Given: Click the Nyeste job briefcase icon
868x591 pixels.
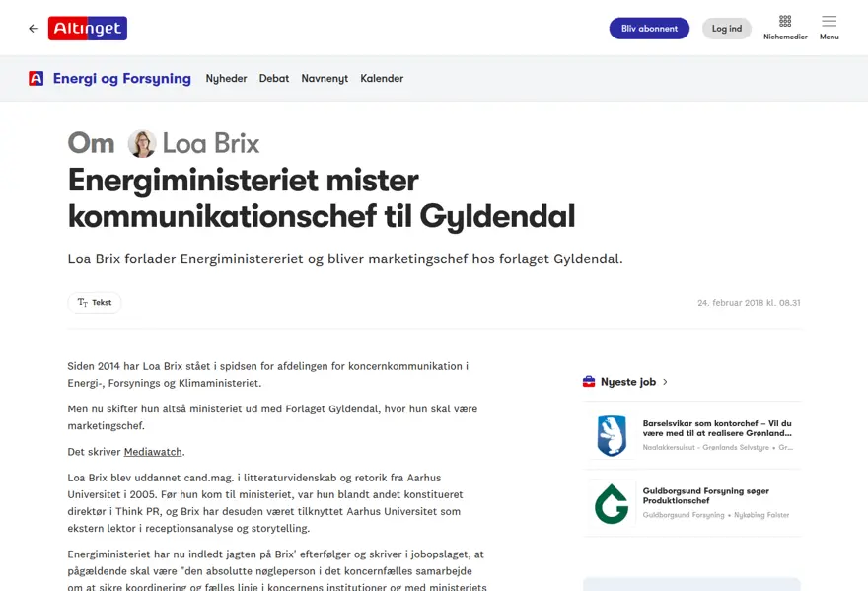Looking at the screenshot, I should (589, 381).
